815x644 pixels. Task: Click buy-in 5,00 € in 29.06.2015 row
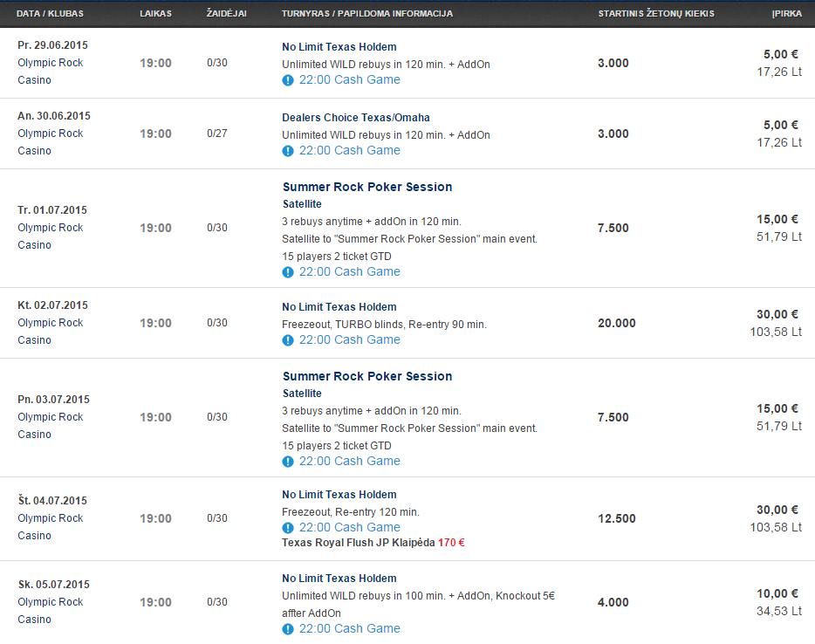(x=781, y=55)
